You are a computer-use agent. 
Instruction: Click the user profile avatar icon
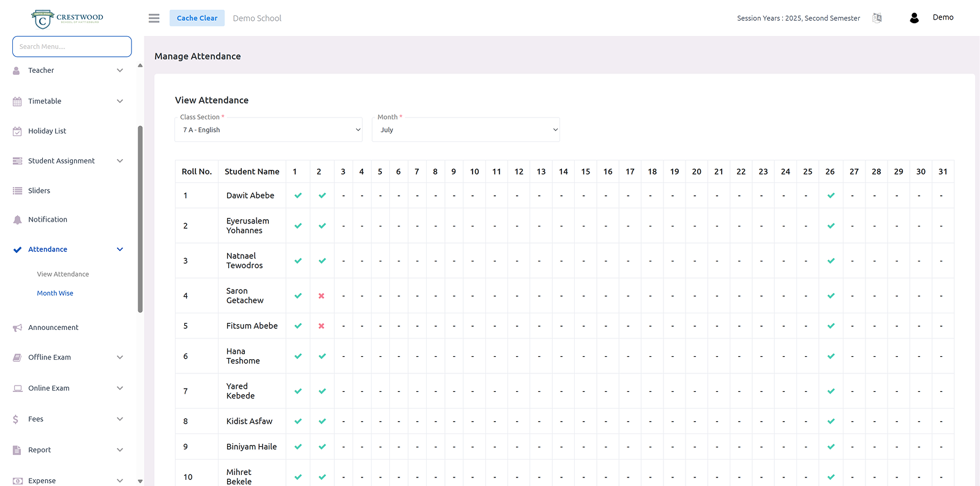(914, 18)
